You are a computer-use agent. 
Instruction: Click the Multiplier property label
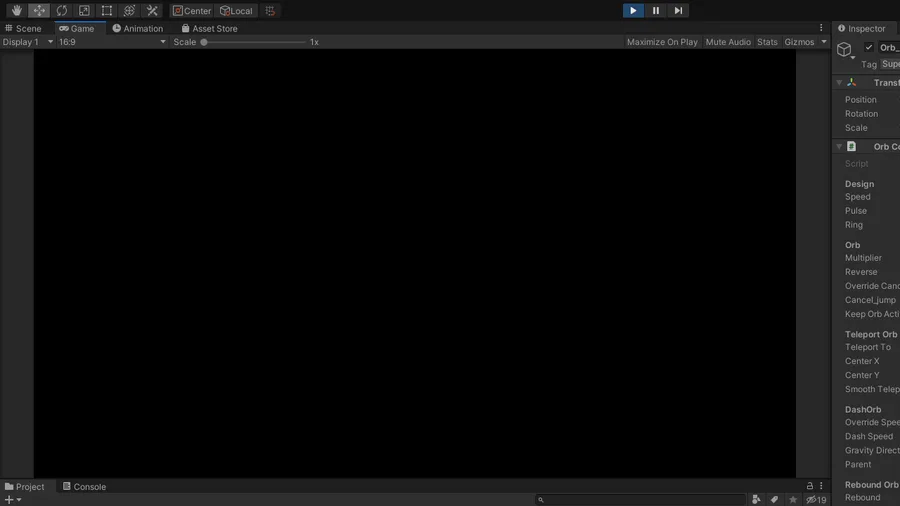(863, 258)
